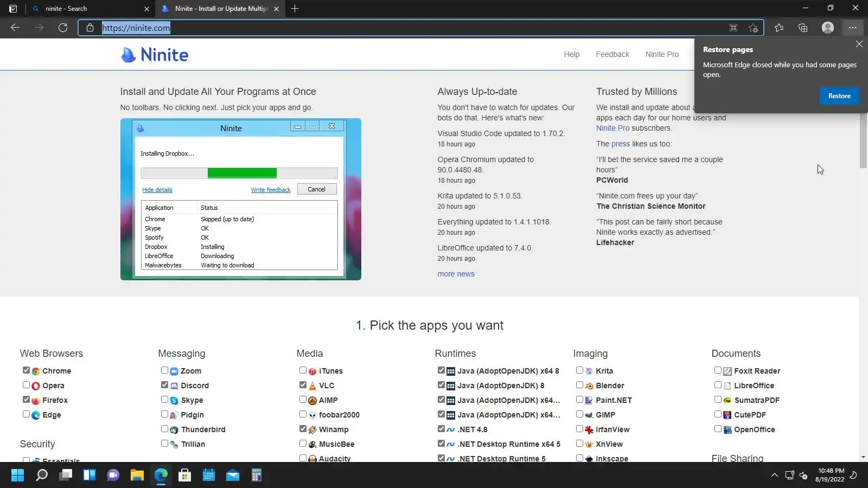Click the Windows Start button

point(17,476)
